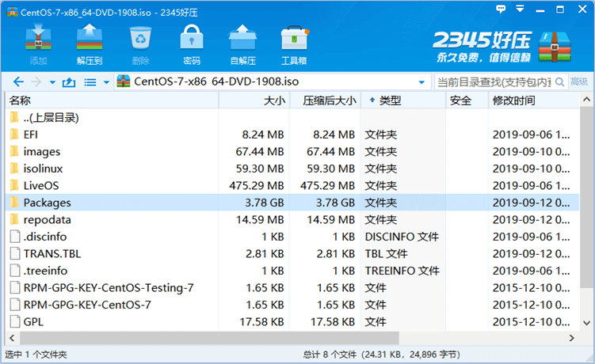Sort by Compressed Size (压缩后大小) header
This screenshot has height=364, width=595.
[326, 100]
